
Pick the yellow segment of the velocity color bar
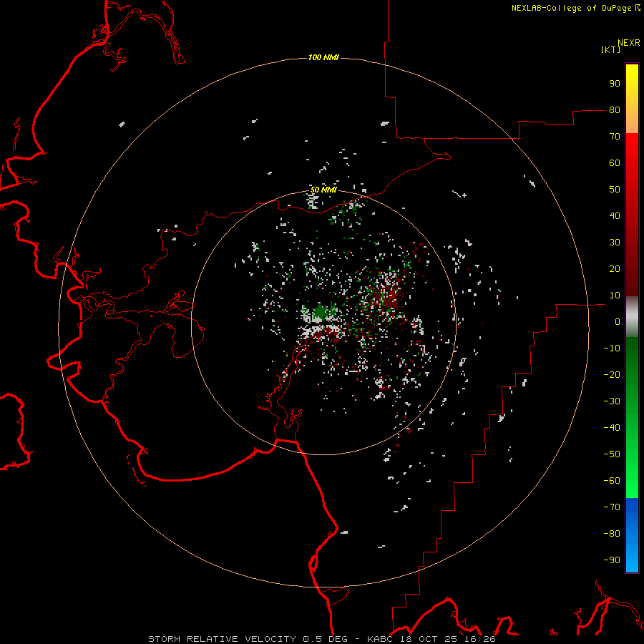click(632, 99)
